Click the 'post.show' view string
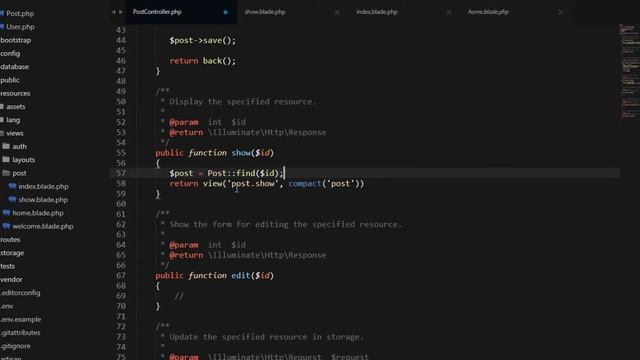This screenshot has height=360, width=640. [253, 184]
